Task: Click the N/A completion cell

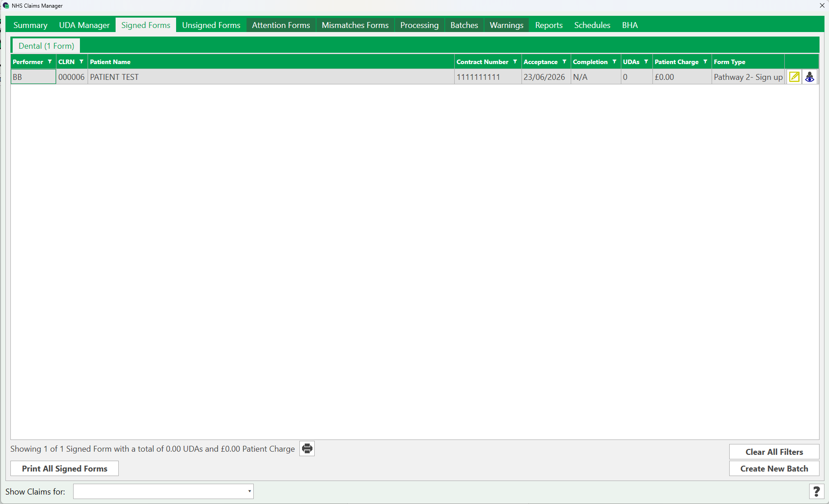Action: tap(596, 77)
